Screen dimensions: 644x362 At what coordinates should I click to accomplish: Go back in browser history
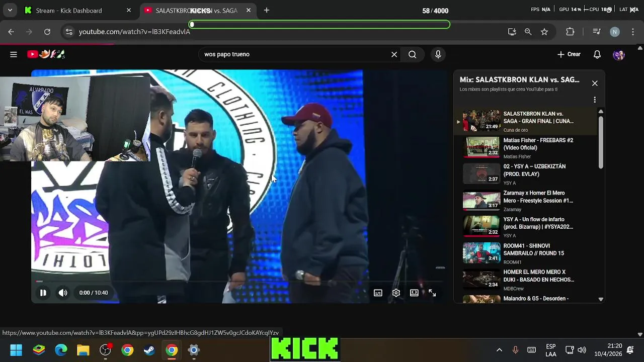[11, 32]
